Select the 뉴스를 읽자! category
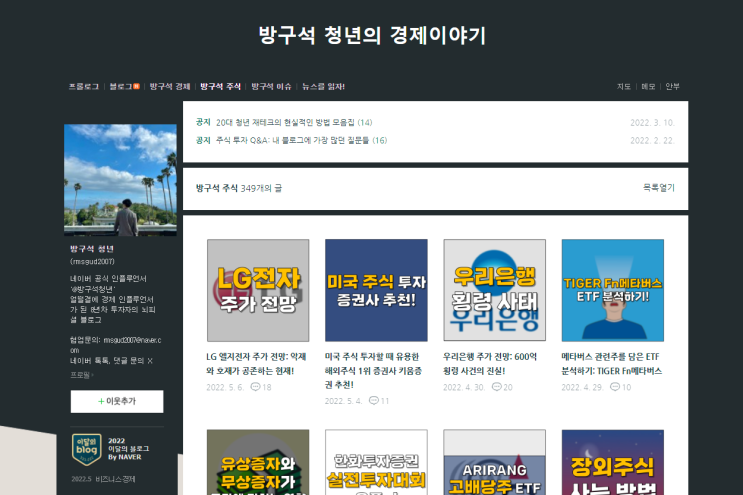The image size is (743, 495). pyautogui.click(x=323, y=87)
